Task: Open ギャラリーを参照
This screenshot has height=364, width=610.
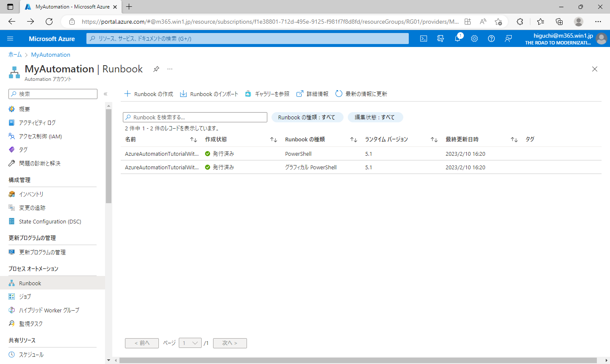Action: click(x=267, y=94)
